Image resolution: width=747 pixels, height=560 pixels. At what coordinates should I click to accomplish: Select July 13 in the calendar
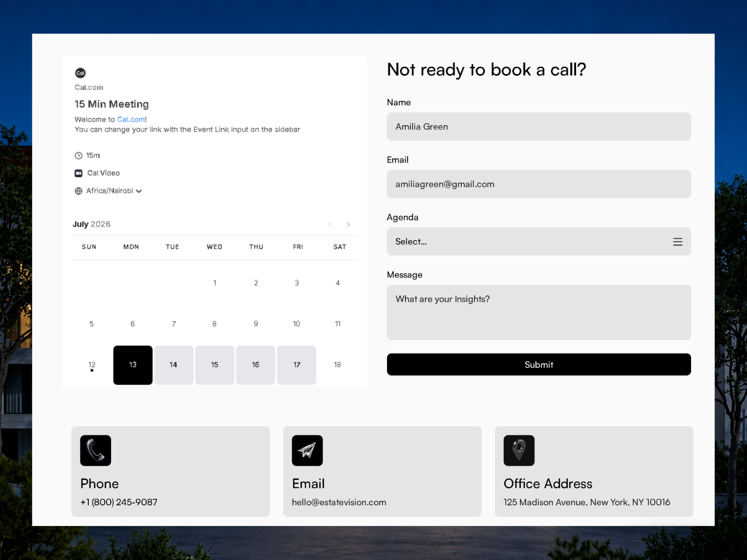tap(133, 365)
